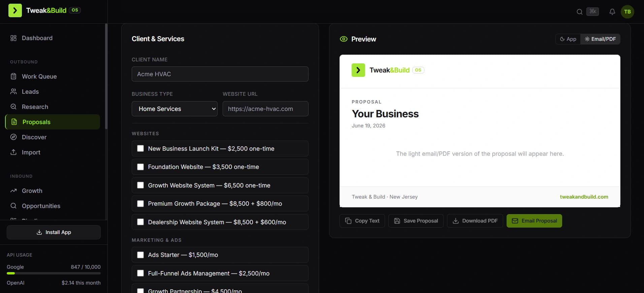
Task: Open the Research page
Action: coord(53,107)
